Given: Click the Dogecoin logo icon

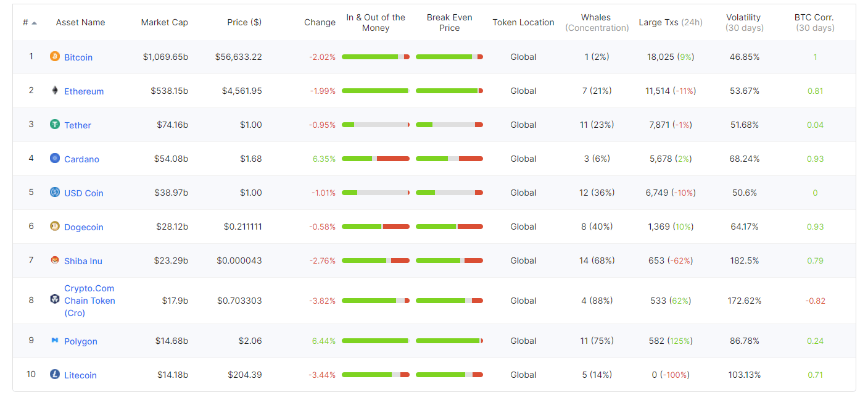Looking at the screenshot, I should 55,226.
